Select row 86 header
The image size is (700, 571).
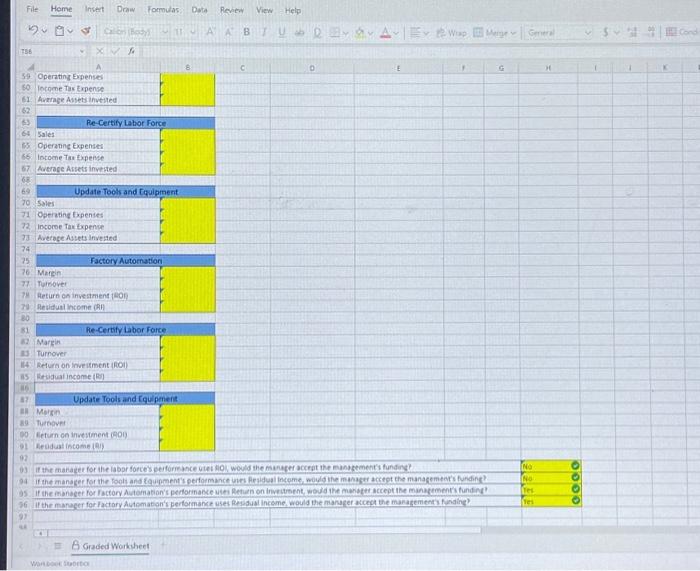25,388
